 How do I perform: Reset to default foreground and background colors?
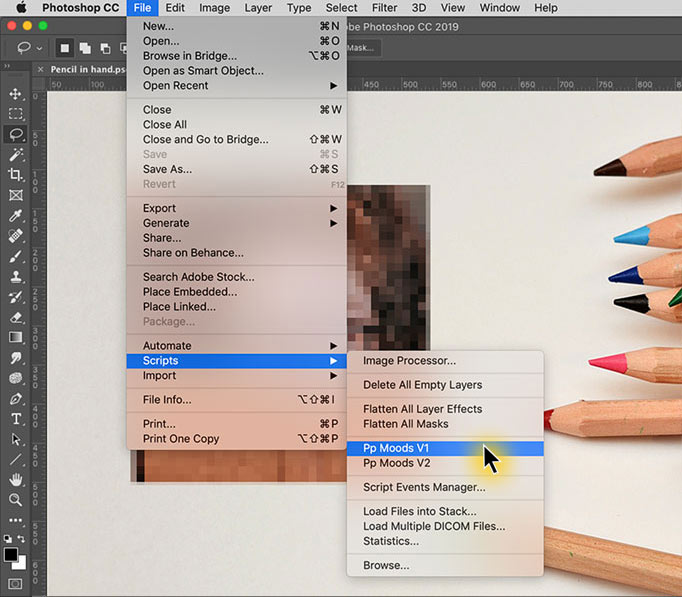point(7,539)
